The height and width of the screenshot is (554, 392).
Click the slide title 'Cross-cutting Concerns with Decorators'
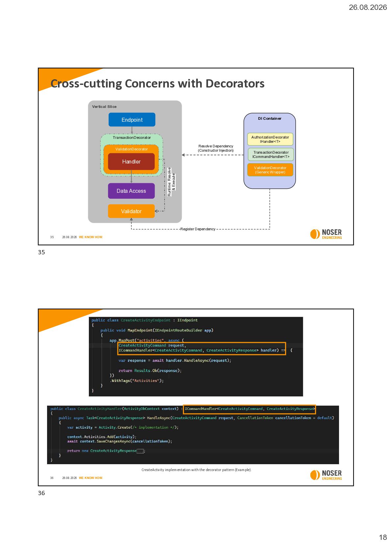coord(157,84)
